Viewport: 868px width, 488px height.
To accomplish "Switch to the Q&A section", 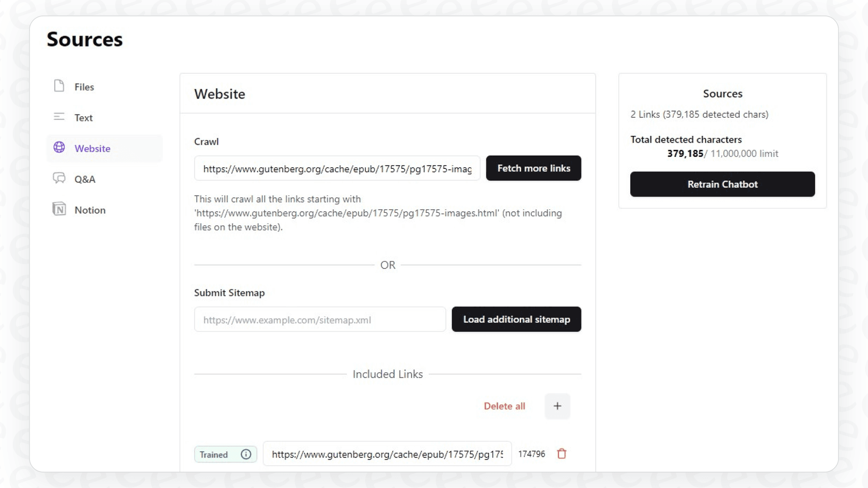I will pos(84,179).
